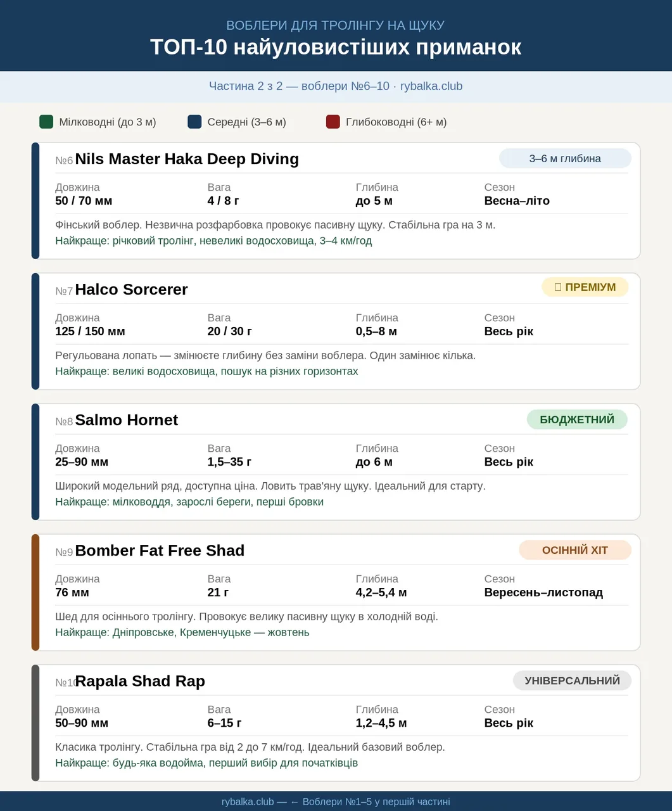Click the tip 'Найкраще: річковий тролінг'

[x=125, y=241]
